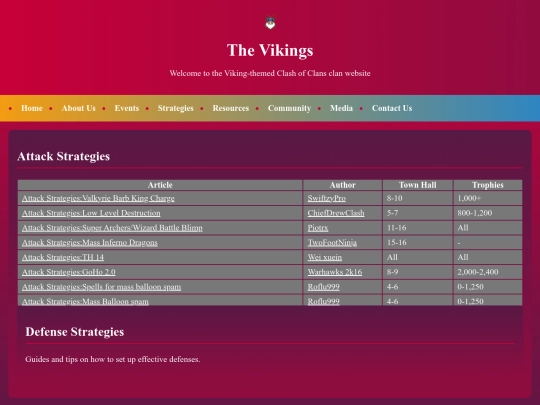
Task: Open the TH 14 strategy link
Action: coord(63,257)
